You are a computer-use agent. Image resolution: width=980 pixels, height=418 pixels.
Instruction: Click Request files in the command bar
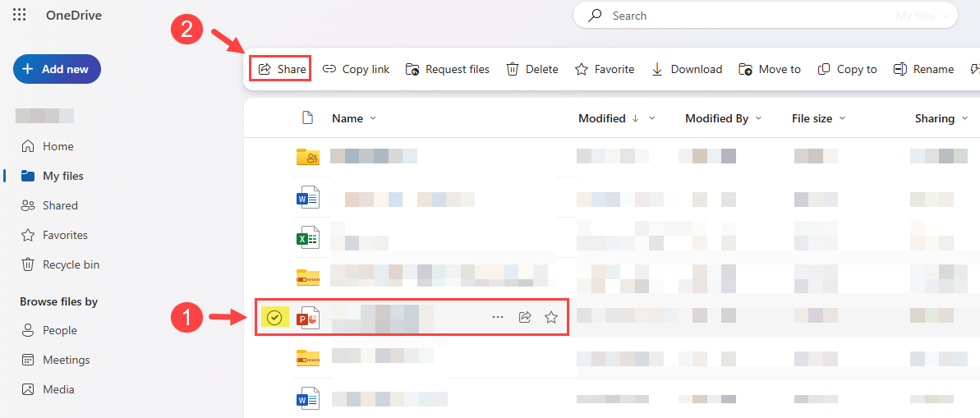click(x=448, y=69)
